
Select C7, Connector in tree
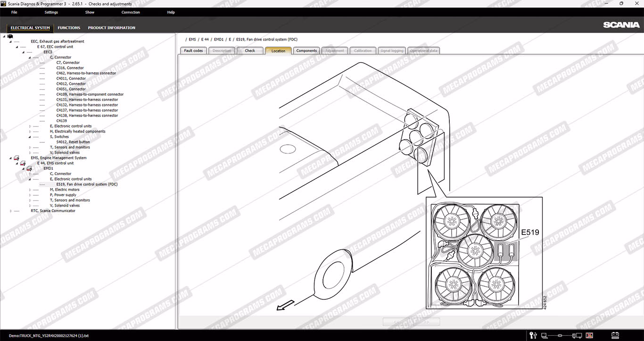click(68, 63)
